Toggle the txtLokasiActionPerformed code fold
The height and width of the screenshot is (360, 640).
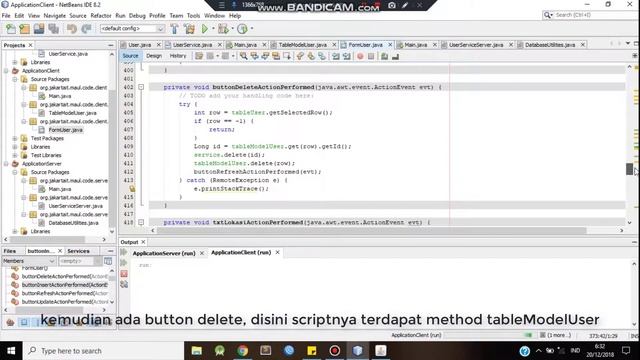[141, 222]
